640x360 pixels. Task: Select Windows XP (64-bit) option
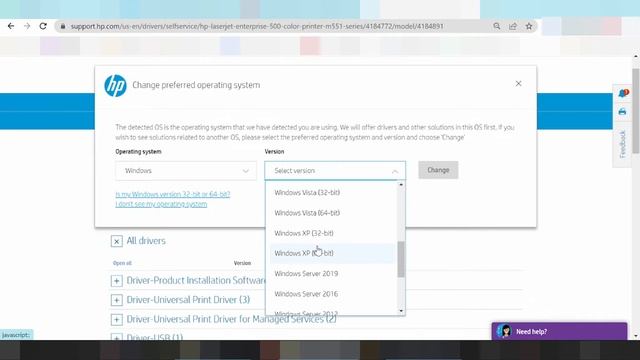pyautogui.click(x=331, y=253)
